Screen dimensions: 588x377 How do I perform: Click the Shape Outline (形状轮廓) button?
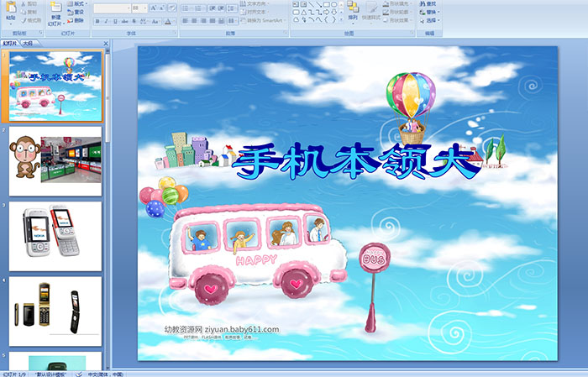click(x=397, y=12)
